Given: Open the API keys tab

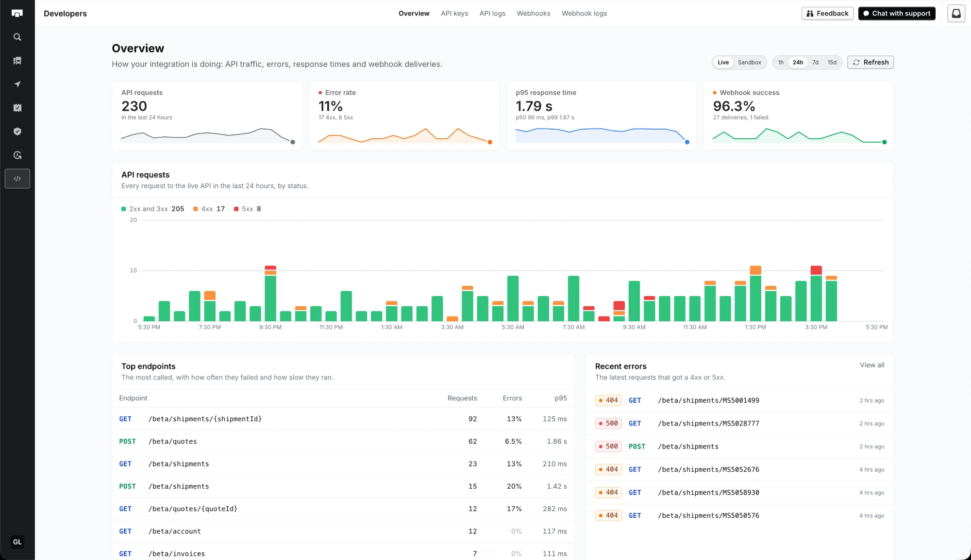Looking at the screenshot, I should 454,14.
